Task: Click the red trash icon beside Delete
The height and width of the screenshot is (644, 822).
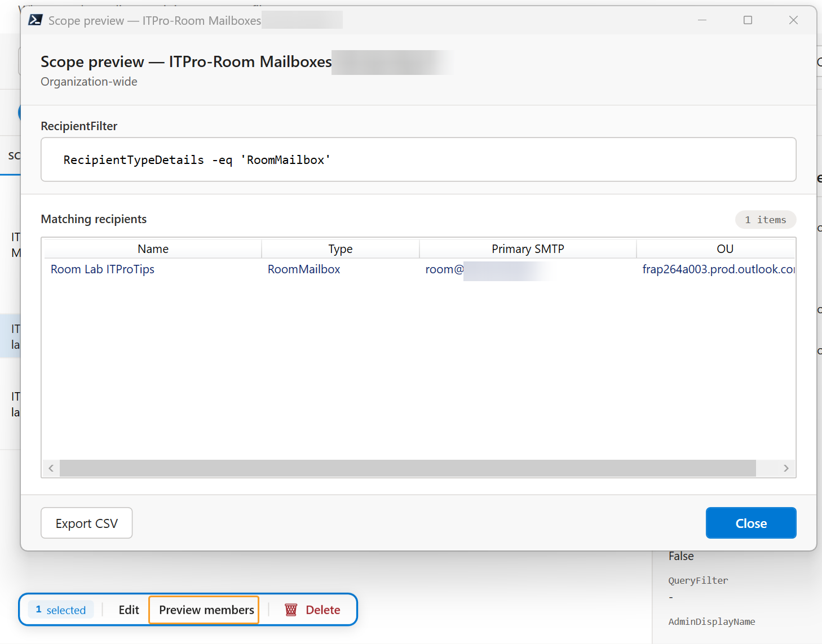Action: pos(291,610)
